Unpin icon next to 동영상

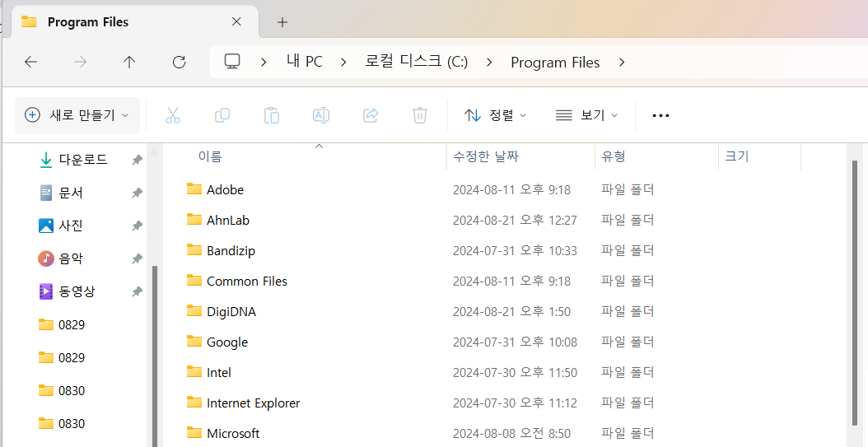(x=137, y=291)
